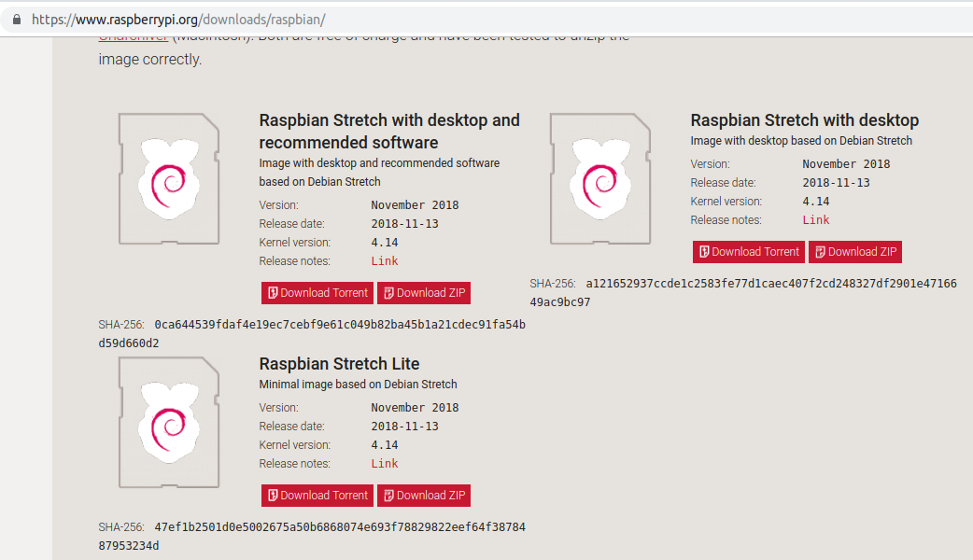Click SD card image for Raspbian Stretch Lite
973x560 pixels.
pyautogui.click(x=169, y=422)
